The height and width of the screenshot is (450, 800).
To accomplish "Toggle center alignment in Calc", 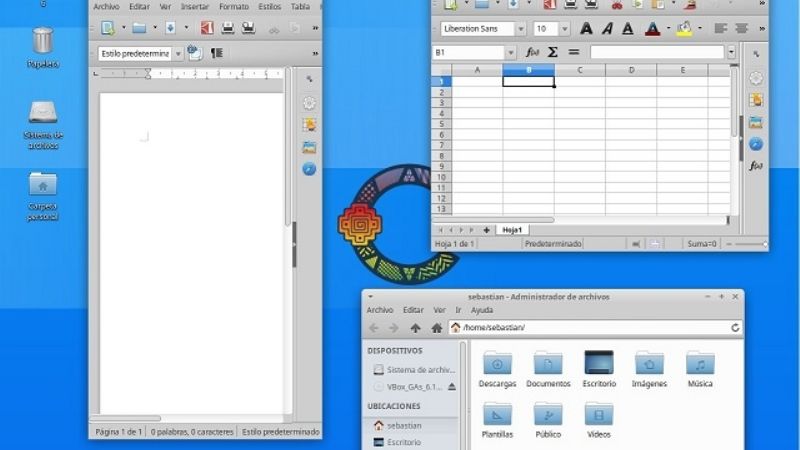I will click(741, 29).
